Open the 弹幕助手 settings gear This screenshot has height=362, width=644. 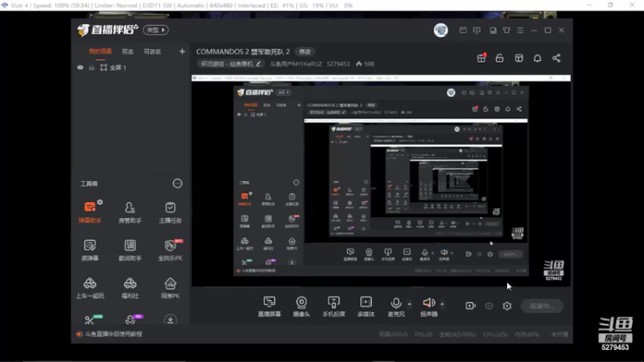[100, 203]
